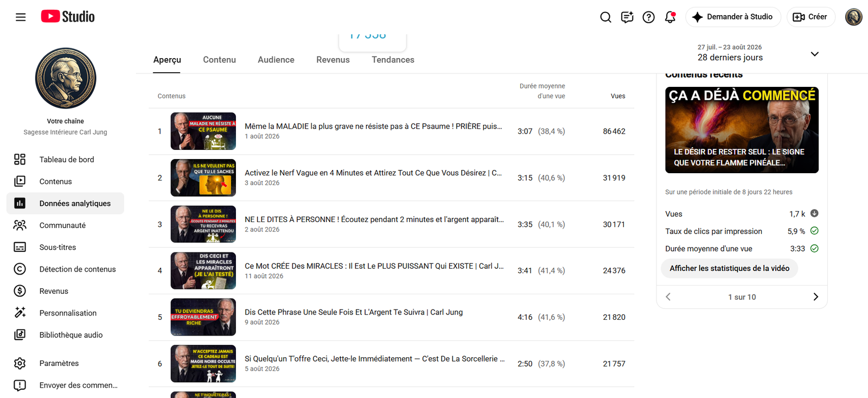Open the hamburger navigation menu
868x398 pixels.
click(x=21, y=17)
